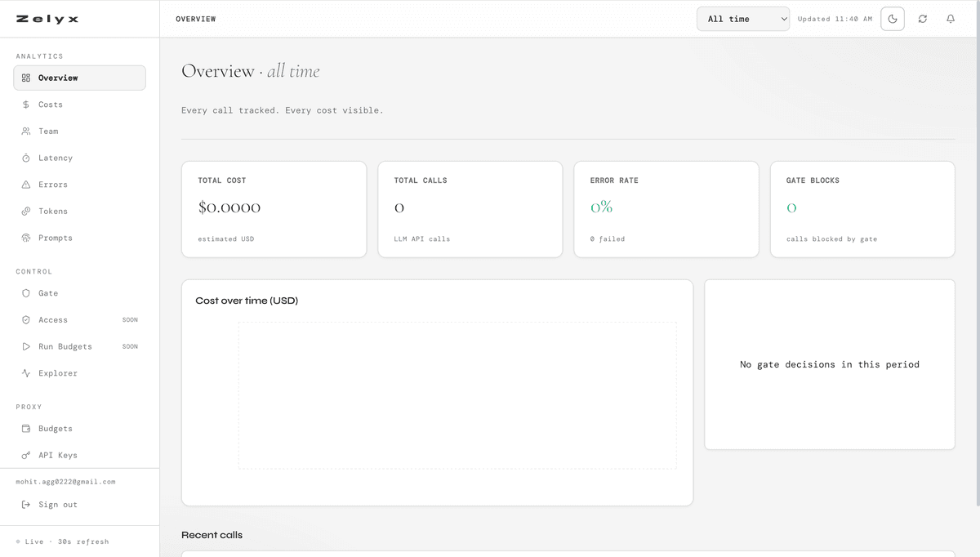This screenshot has height=557, width=980.
Task: Click the 'estimated USD' caption
Action: tap(228, 239)
